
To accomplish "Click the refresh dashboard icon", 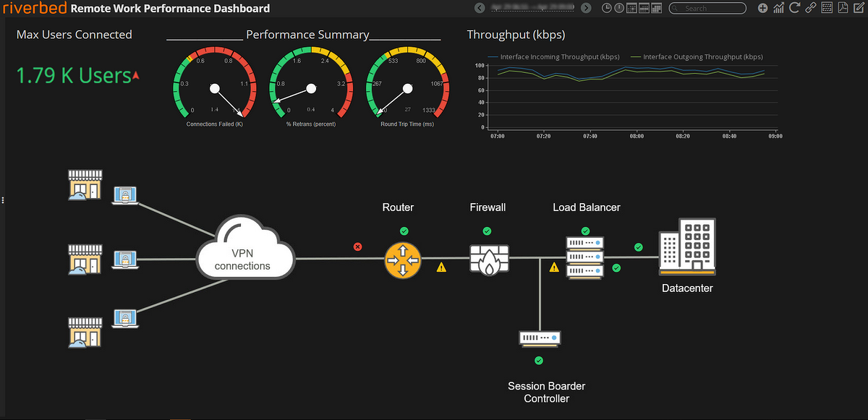I will click(x=794, y=8).
